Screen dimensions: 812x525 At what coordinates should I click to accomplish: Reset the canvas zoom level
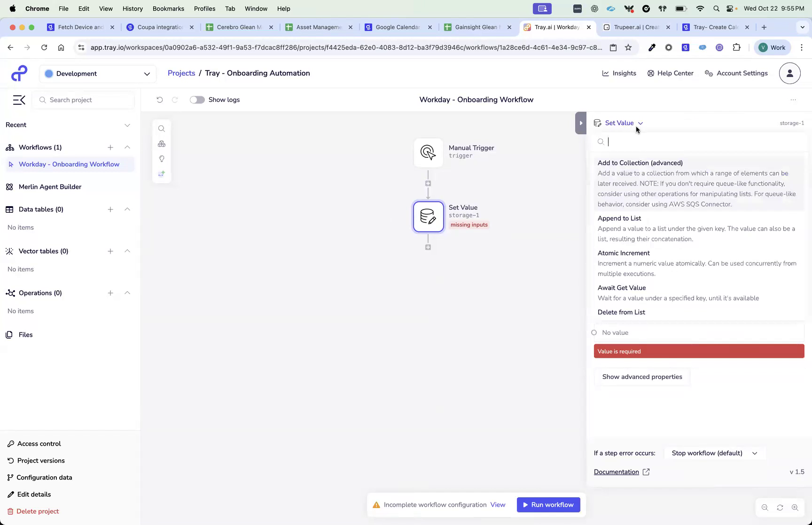pyautogui.click(x=780, y=508)
